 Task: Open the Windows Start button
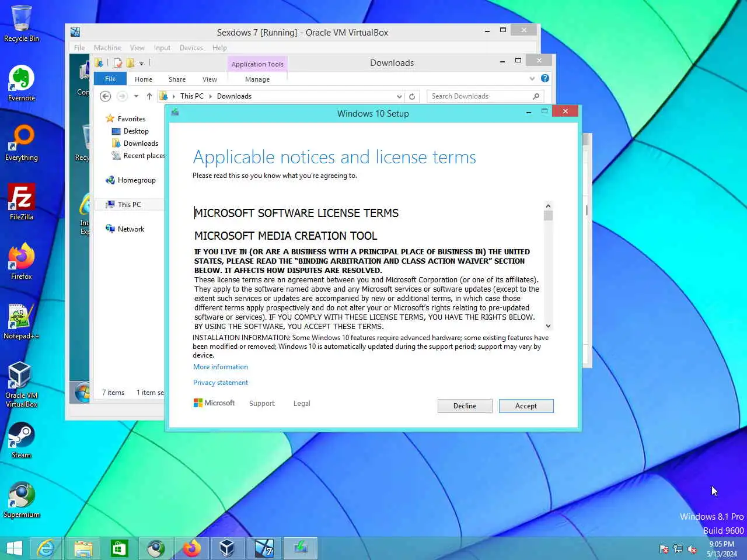point(14,548)
